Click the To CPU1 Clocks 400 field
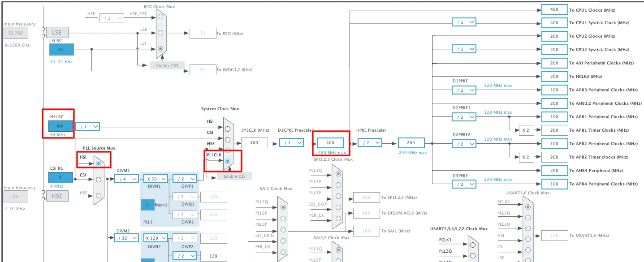This screenshot has width=644, height=262. 554,9
